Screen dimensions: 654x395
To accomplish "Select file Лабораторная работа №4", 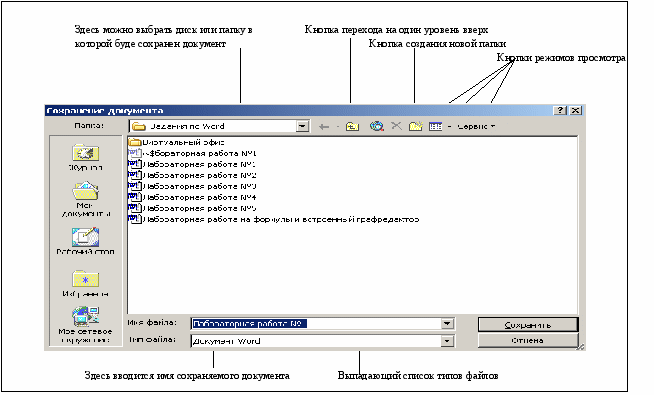I will pyautogui.click(x=192, y=197).
